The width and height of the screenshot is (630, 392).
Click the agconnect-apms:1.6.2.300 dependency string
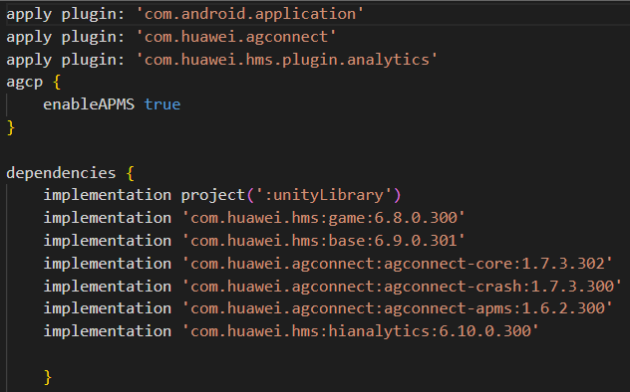pyautogui.click(x=397, y=308)
